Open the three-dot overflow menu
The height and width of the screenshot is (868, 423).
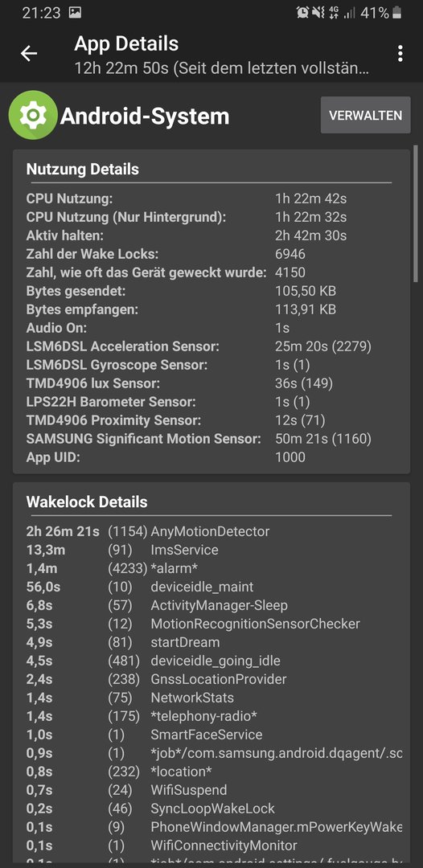(400, 54)
